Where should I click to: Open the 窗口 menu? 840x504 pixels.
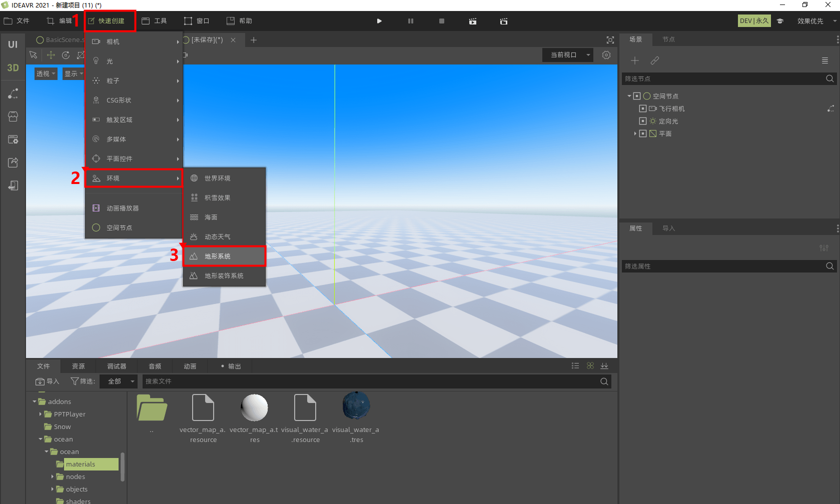click(x=197, y=21)
